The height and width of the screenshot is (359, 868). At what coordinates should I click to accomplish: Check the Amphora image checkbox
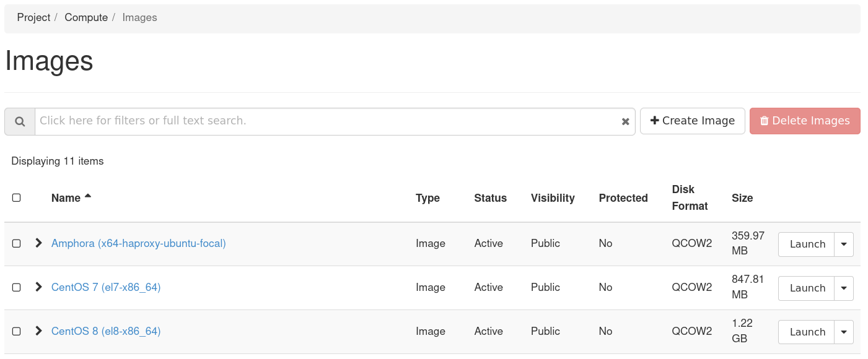coord(17,243)
